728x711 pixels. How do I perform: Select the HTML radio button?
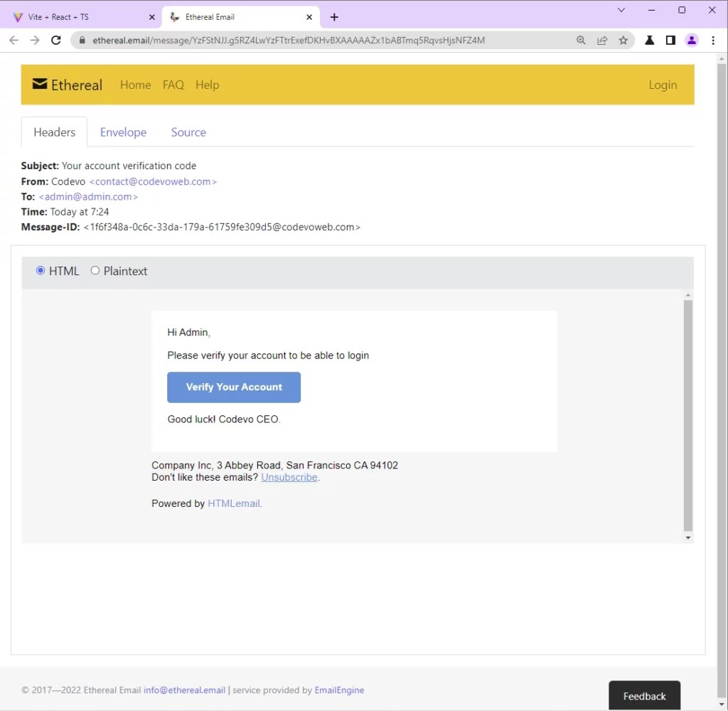pyautogui.click(x=41, y=270)
